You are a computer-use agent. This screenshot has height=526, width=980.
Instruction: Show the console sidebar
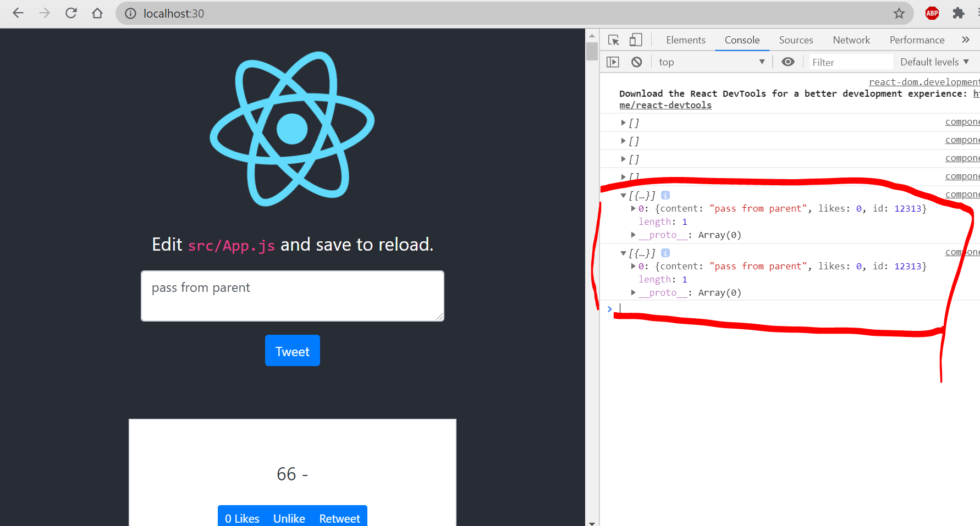[x=613, y=62]
